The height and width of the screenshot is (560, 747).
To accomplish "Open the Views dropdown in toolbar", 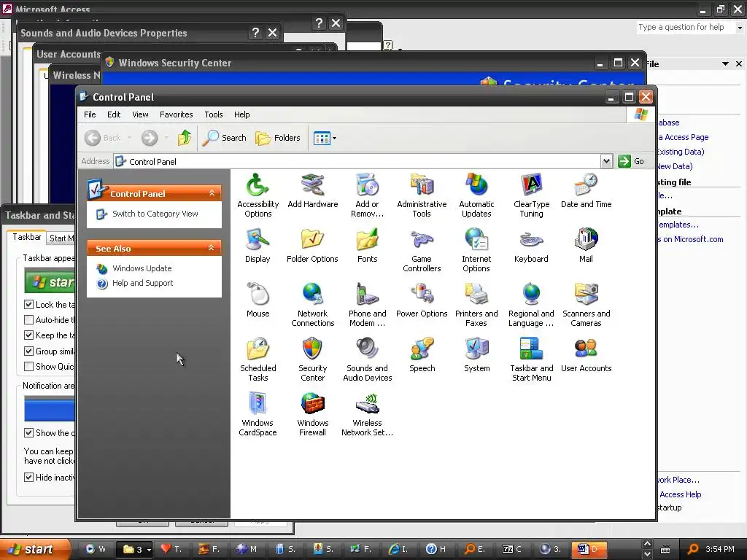I will tap(334, 138).
